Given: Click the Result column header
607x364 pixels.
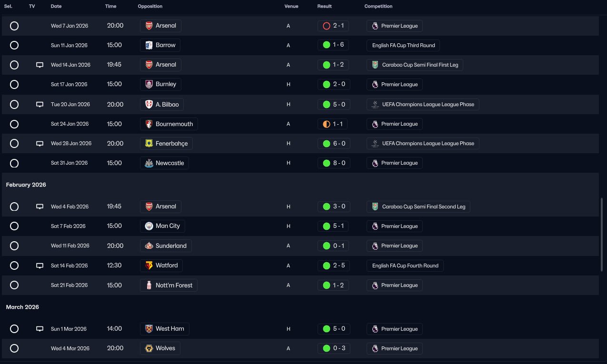Looking at the screenshot, I should pyautogui.click(x=325, y=6).
